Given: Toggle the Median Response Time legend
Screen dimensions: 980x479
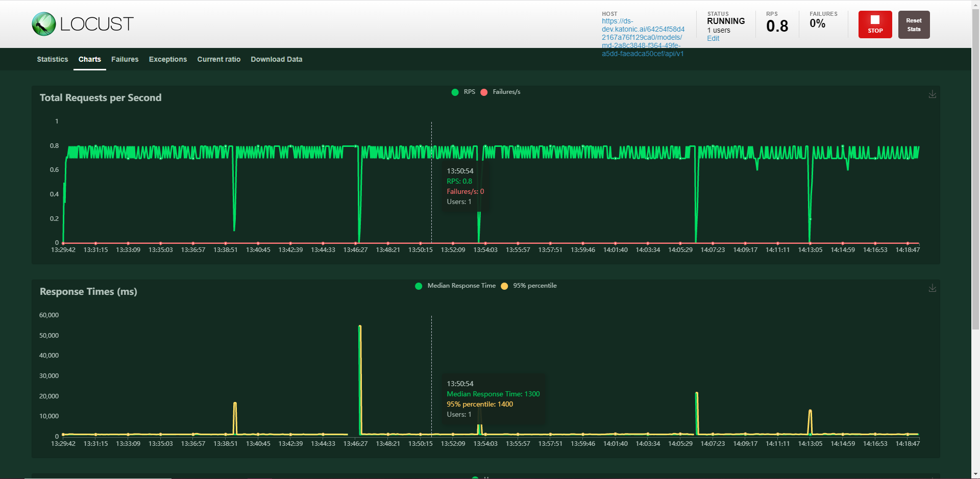Looking at the screenshot, I should [x=455, y=286].
